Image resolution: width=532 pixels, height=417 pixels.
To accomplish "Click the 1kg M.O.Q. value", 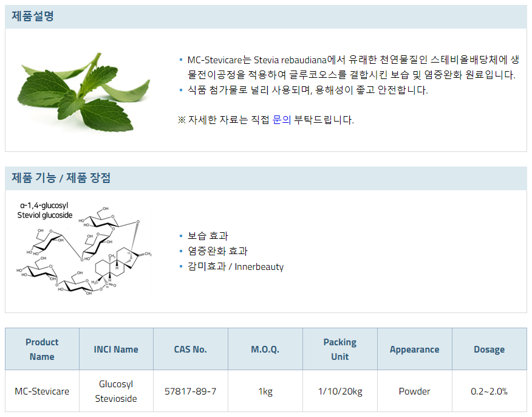I will coord(265,391).
